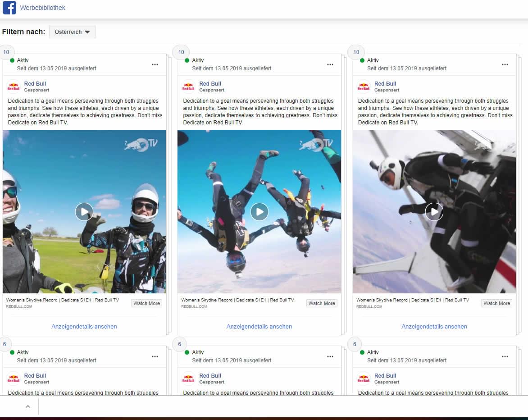The width and height of the screenshot is (528, 420).
Task: Play the video of skydiver exiting plane
Action: click(434, 212)
